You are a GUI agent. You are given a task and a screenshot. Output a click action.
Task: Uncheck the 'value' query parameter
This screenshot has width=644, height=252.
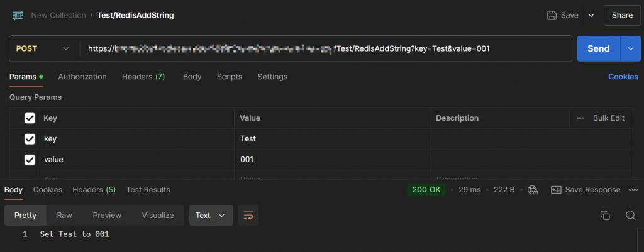pos(30,160)
